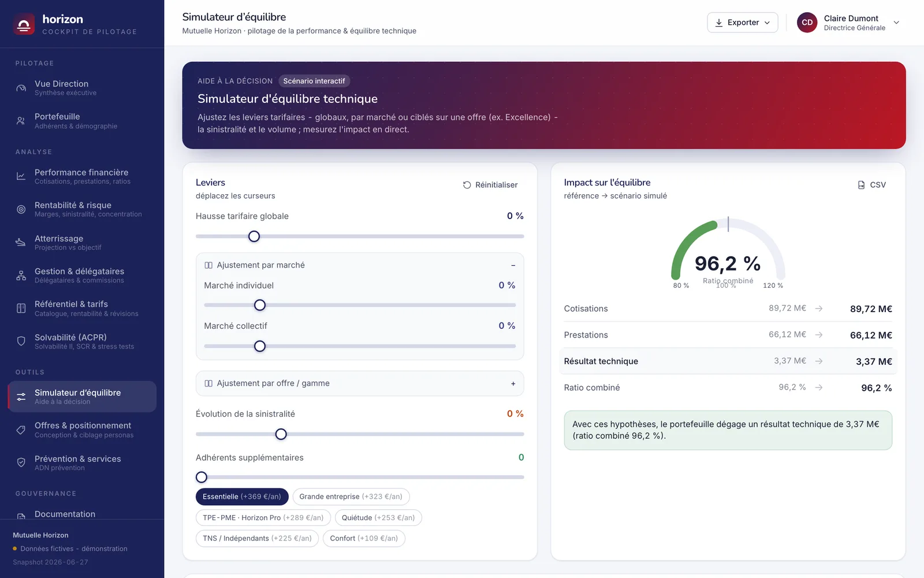Click the Vue Direction gauge icon
924x578 pixels.
click(21, 88)
